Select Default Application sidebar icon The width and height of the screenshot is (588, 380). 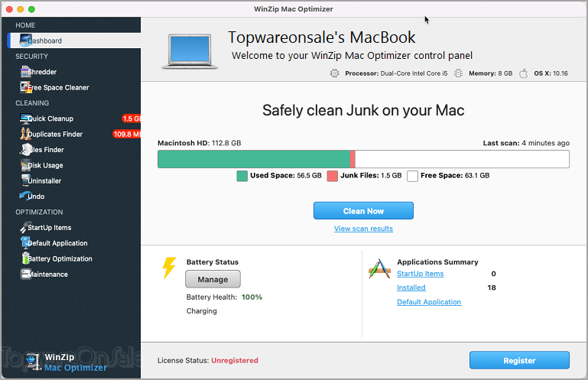point(25,242)
